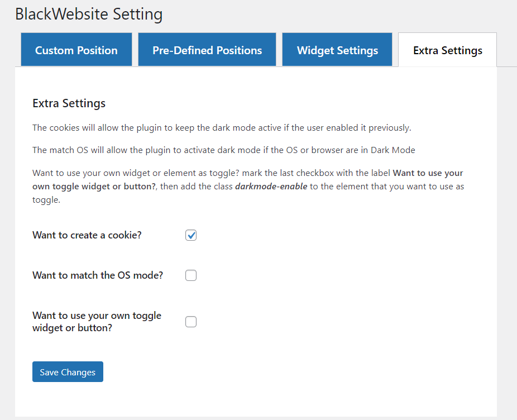Click the match OS description paragraph
This screenshot has height=420, width=517.
coord(223,150)
